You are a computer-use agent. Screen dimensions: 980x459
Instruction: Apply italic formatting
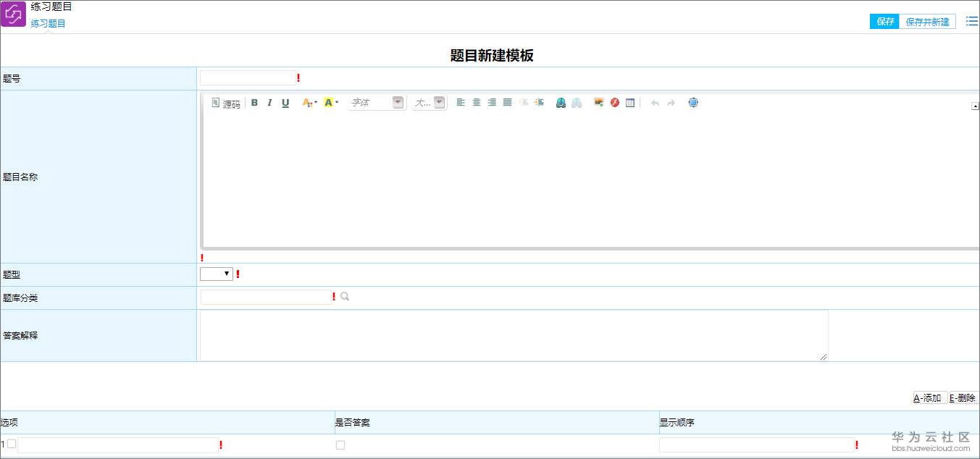coord(269,102)
